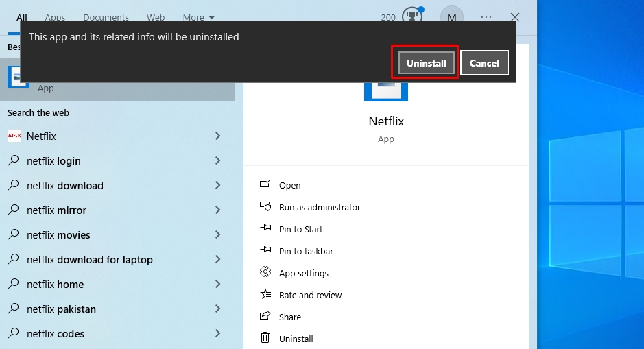This screenshot has height=349, width=644.
Task: Click the Netflix web result logo icon
Action: pos(14,136)
